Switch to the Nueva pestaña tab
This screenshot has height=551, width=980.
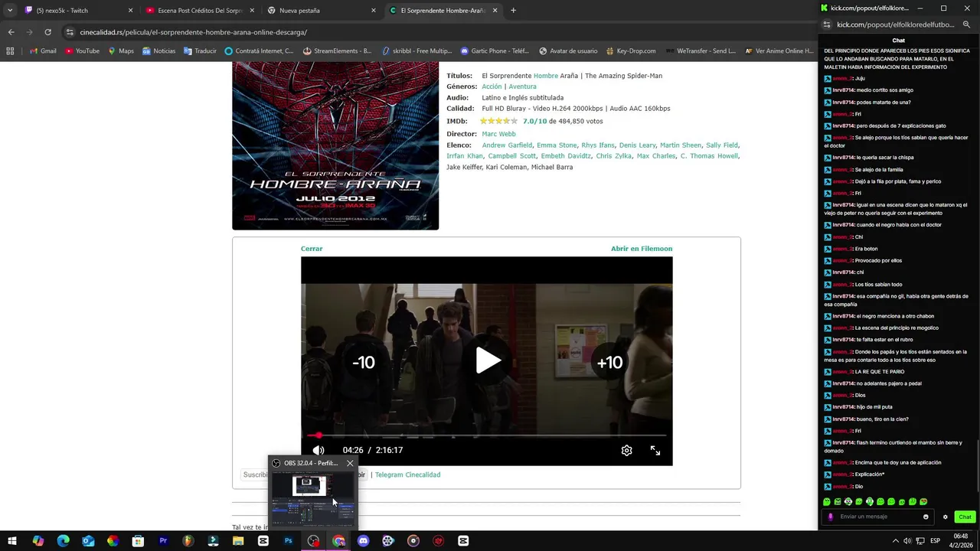322,11
